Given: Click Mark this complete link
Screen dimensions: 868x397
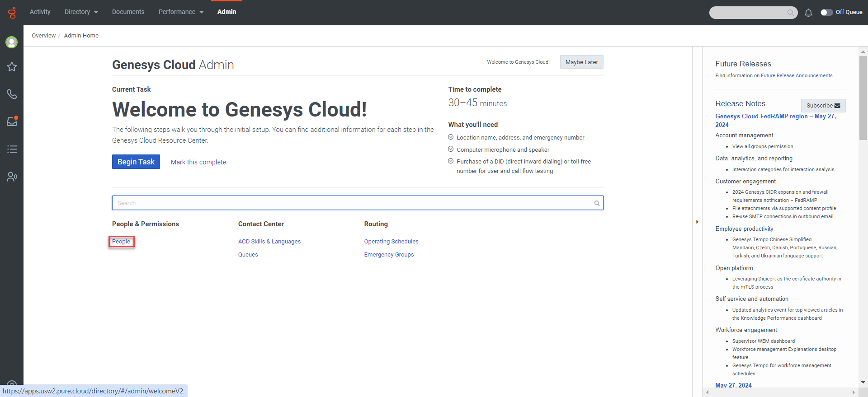Looking at the screenshot, I should (x=198, y=162).
